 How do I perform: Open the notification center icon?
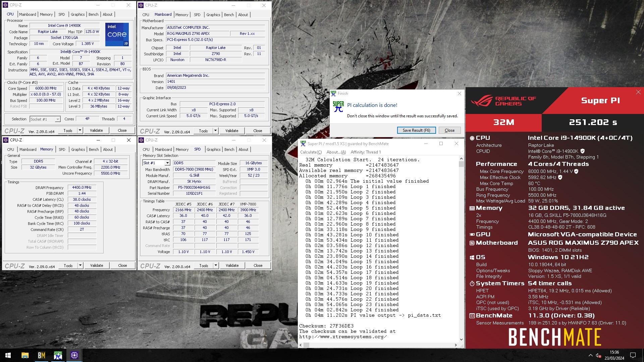point(633,355)
